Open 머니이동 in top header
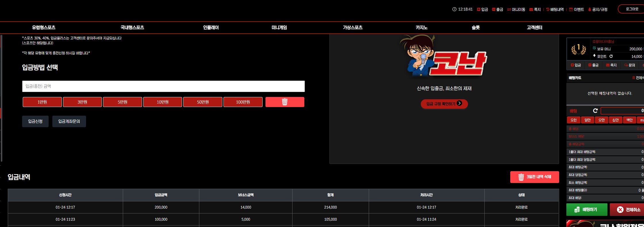644x227 pixels. click(516, 9)
